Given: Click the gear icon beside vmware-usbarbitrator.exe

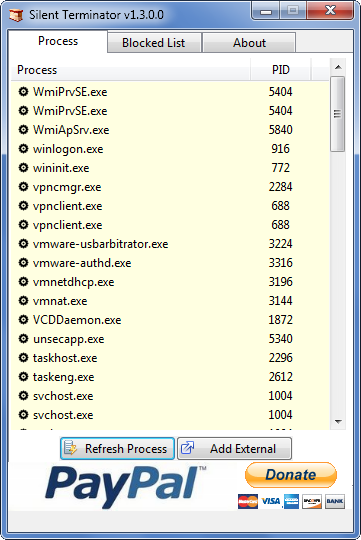Looking at the screenshot, I should [23, 243].
